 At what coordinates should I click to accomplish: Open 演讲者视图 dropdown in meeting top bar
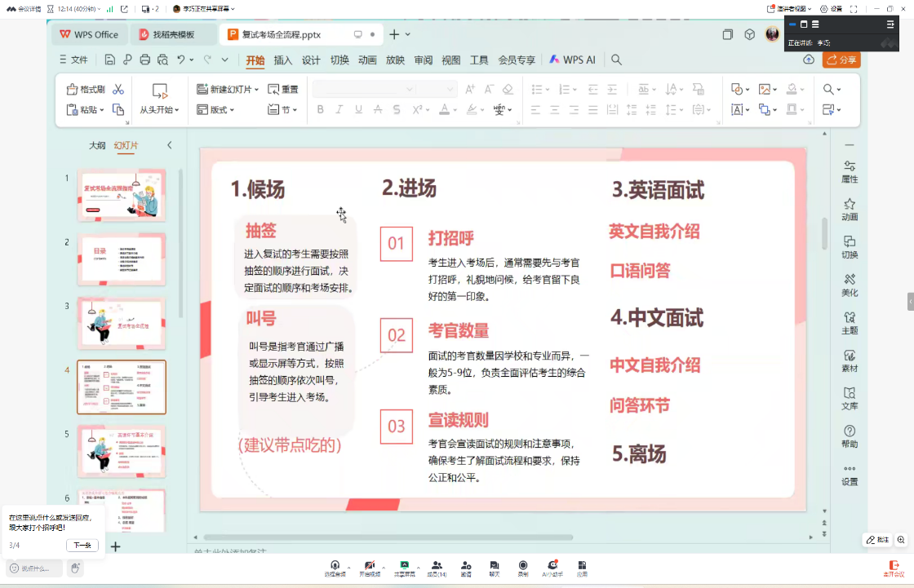pos(790,9)
